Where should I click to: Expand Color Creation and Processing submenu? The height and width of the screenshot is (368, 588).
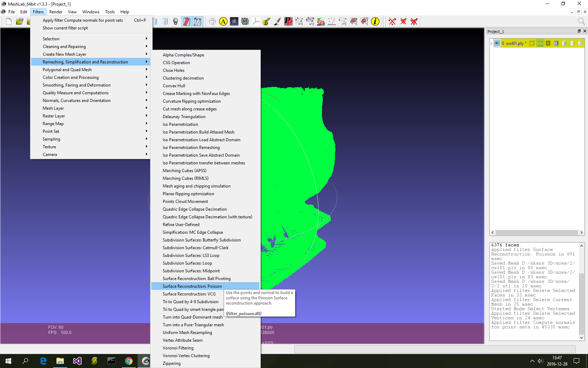pos(91,77)
